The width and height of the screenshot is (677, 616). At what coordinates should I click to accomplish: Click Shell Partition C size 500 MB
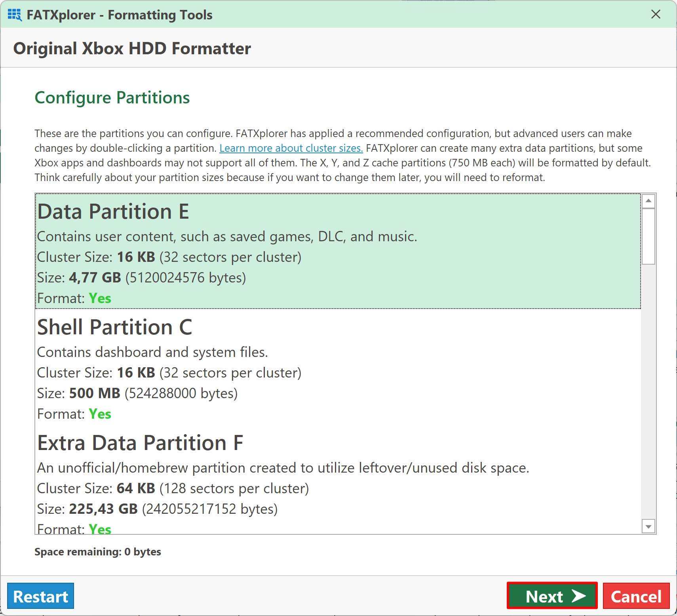tap(95, 393)
